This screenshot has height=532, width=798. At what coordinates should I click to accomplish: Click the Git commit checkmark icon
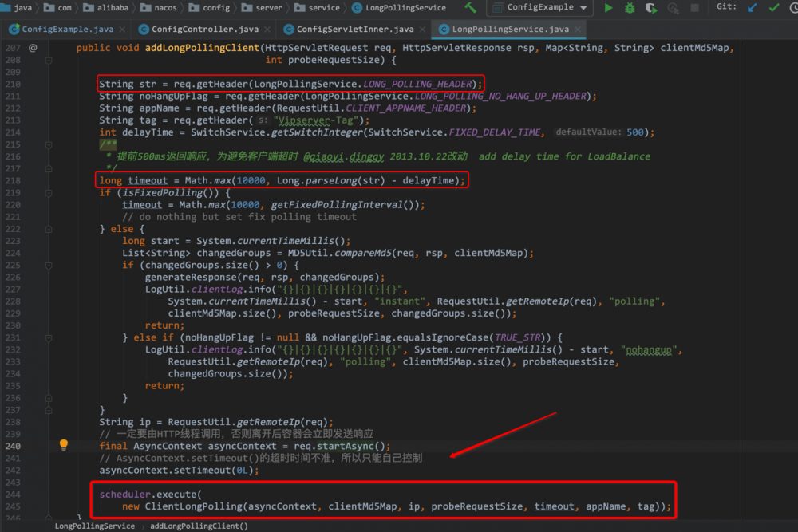[x=773, y=8]
